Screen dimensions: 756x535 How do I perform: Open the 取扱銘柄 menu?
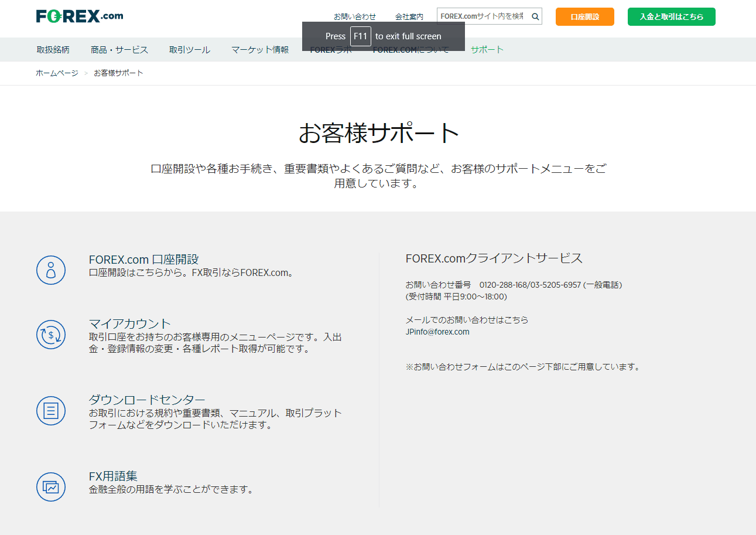pos(53,50)
